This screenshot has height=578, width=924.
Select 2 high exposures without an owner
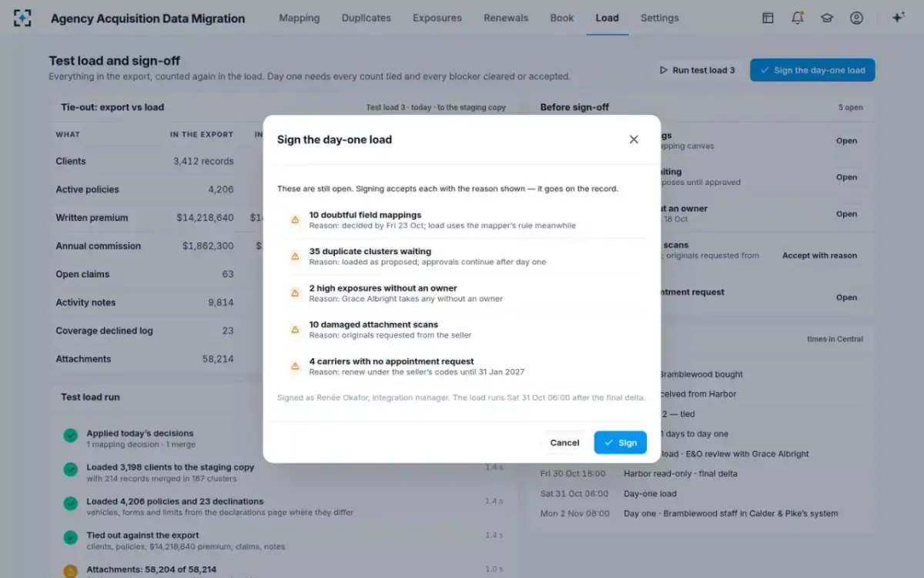tap(462, 293)
